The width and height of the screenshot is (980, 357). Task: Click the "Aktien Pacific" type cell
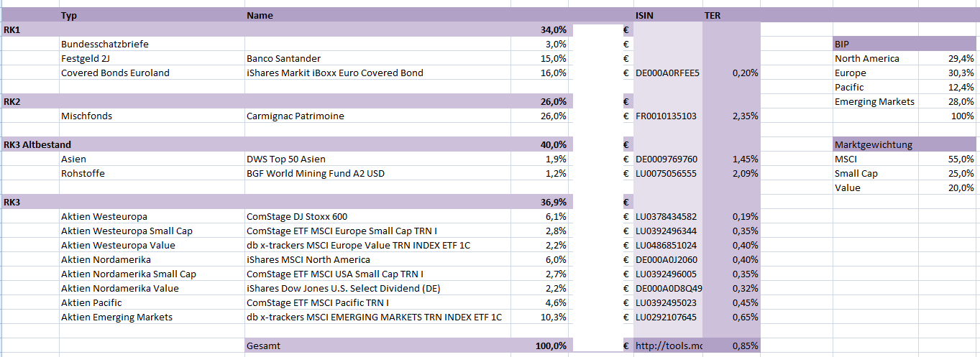(91, 302)
